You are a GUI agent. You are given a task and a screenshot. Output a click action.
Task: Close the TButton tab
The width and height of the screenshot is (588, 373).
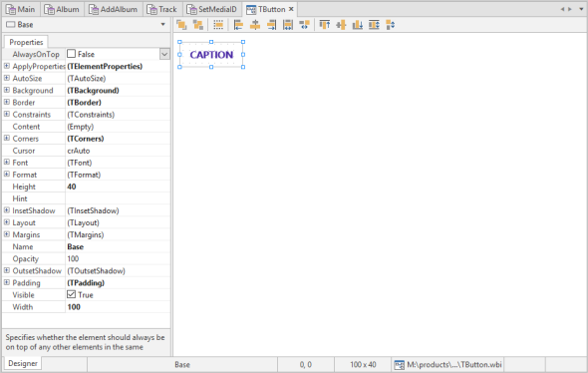[x=291, y=9]
